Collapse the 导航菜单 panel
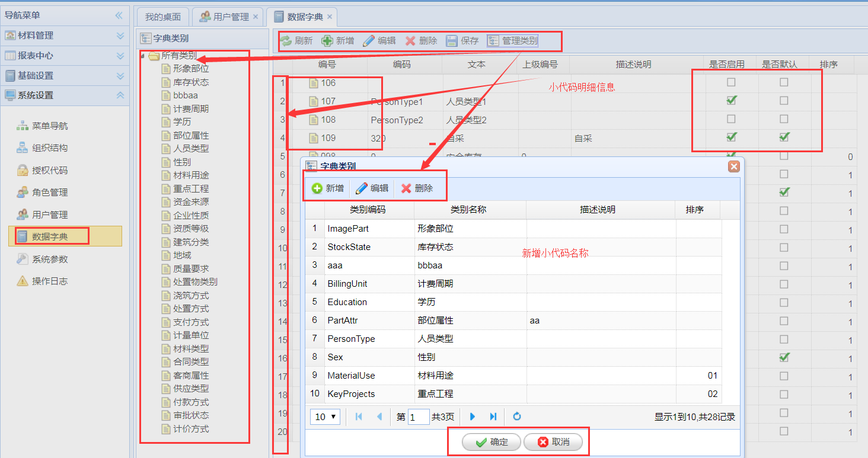Screen dimensions: 868x458 click(x=119, y=15)
